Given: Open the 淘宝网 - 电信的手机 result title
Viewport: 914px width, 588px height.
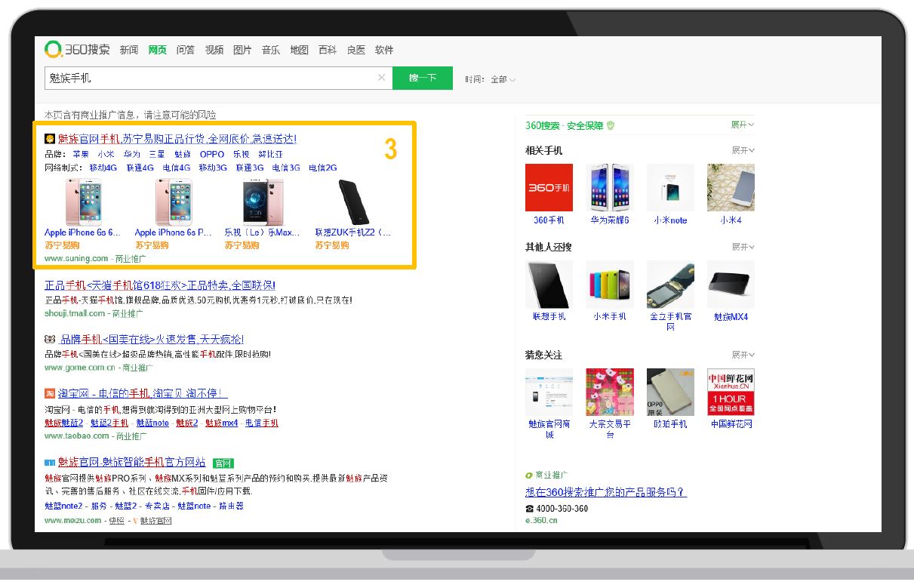Looking at the screenshot, I should (x=143, y=393).
